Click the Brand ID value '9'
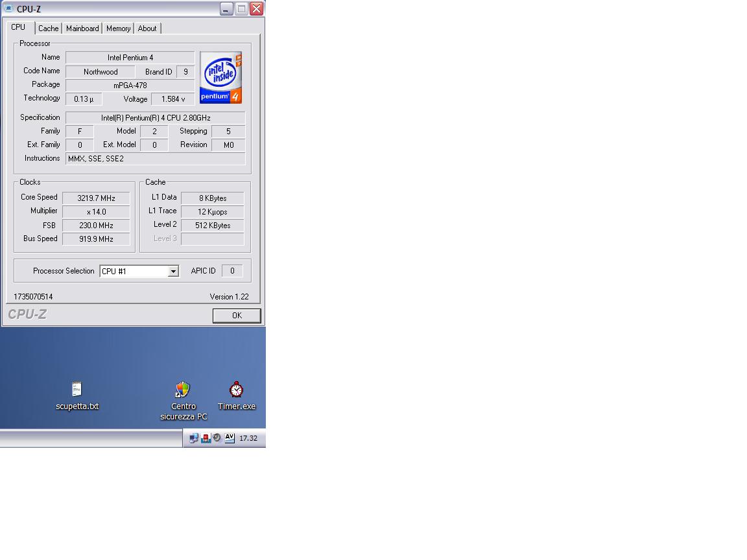Viewport: 747px width, 560px height. tap(185, 72)
